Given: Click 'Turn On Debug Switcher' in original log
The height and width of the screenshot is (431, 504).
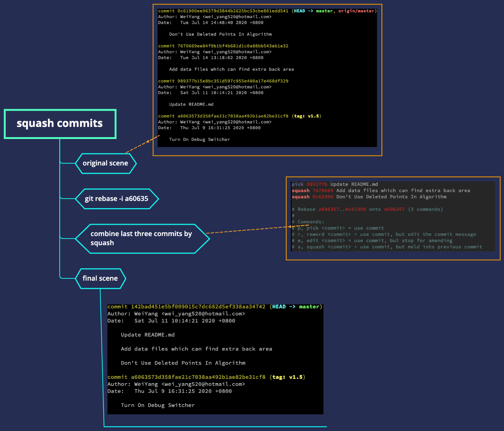Looking at the screenshot, I should pos(199,140).
